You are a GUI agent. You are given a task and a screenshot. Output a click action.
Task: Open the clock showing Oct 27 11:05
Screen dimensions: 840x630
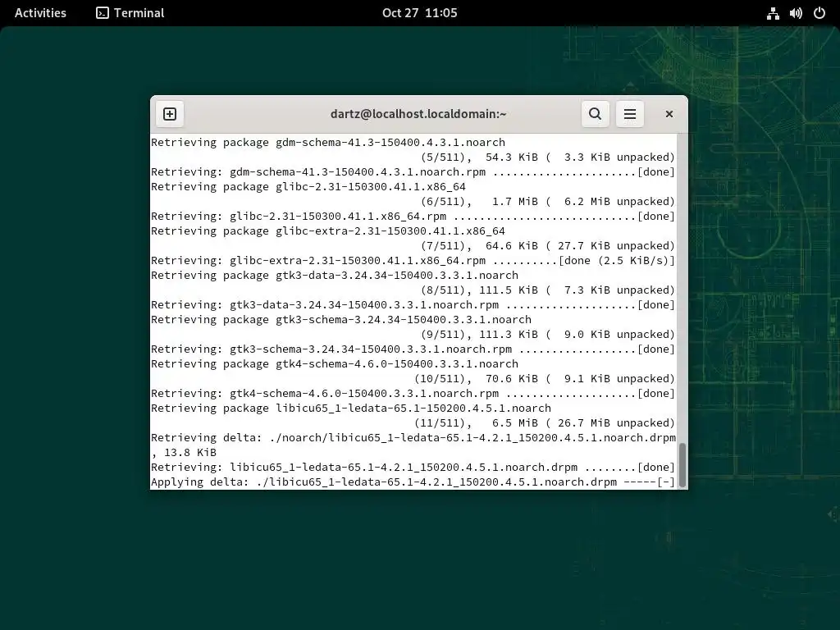419,13
